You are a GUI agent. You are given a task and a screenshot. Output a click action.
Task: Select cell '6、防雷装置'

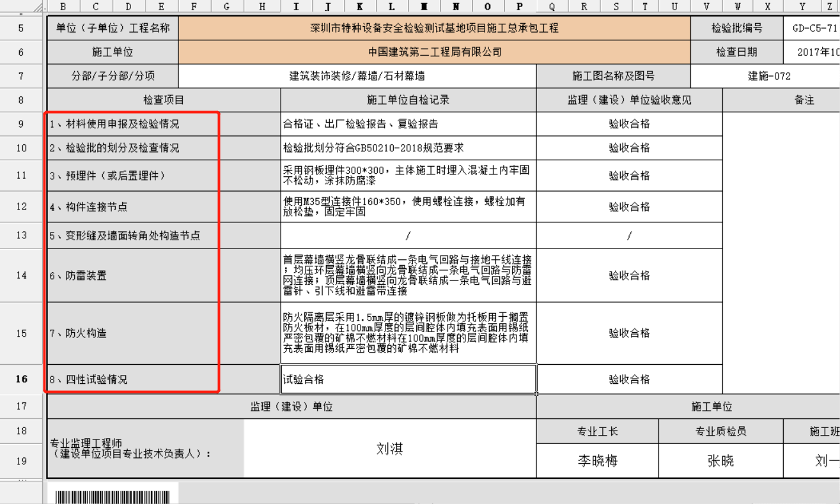(164, 275)
